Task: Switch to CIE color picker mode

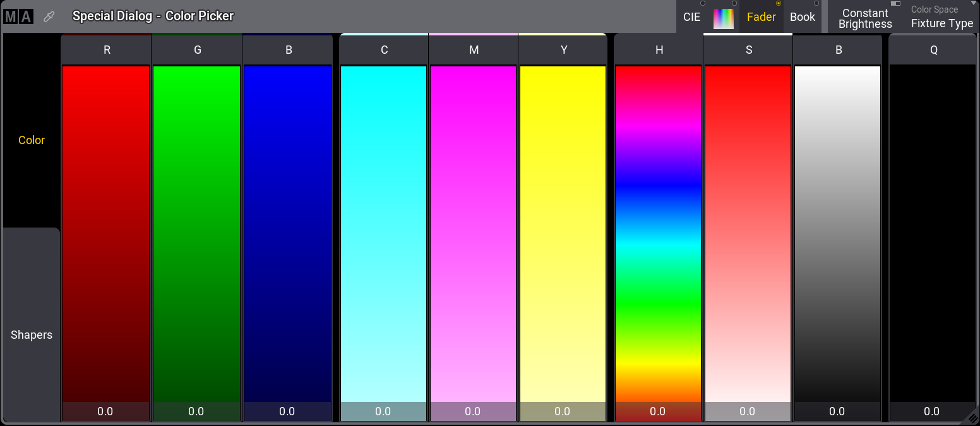Action: click(x=692, y=17)
